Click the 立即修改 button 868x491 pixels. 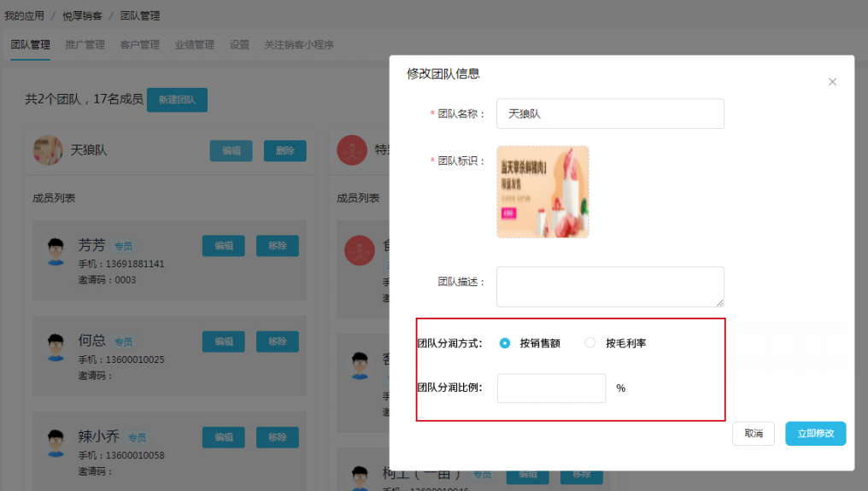(815, 434)
